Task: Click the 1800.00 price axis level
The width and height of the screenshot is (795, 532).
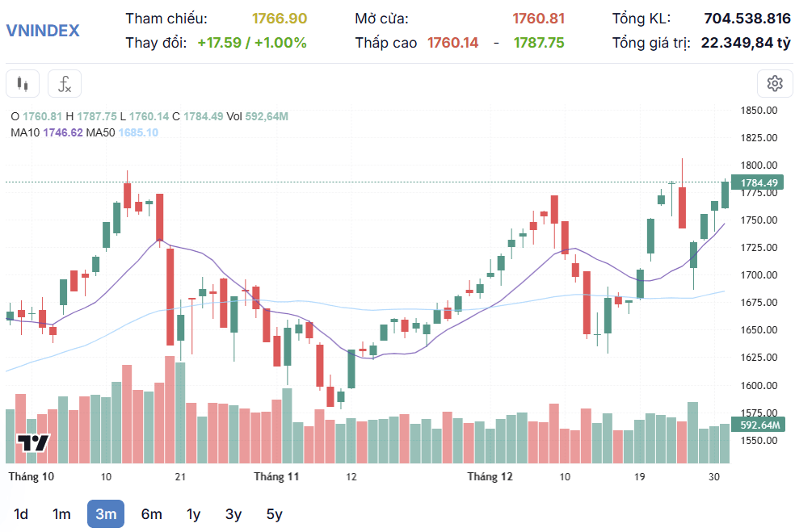Action: click(759, 165)
